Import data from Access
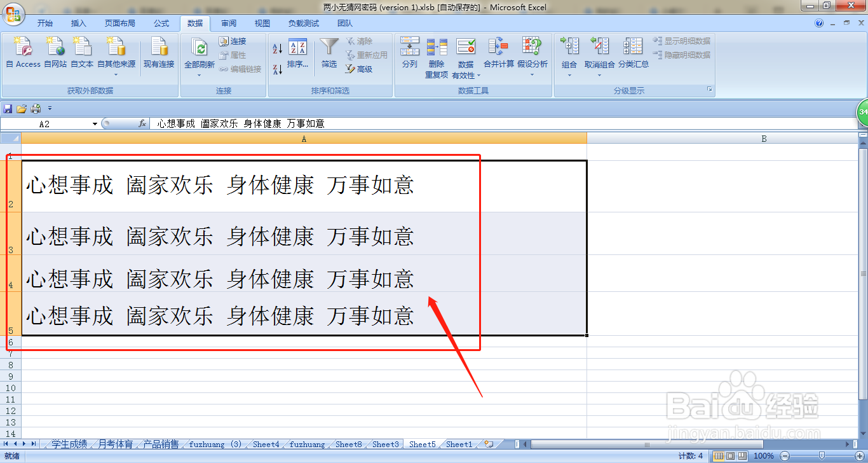The height and width of the screenshot is (463, 868). [23, 52]
